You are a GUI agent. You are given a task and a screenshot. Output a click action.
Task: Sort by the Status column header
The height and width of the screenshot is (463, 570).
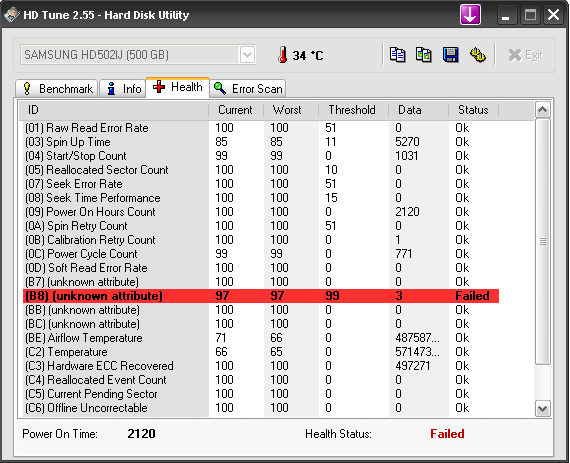pos(473,110)
